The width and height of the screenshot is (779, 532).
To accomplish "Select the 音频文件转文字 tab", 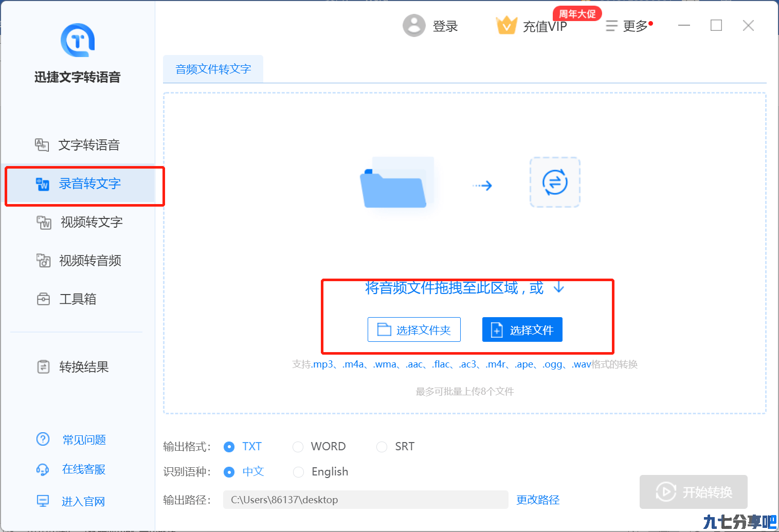I will tap(213, 69).
